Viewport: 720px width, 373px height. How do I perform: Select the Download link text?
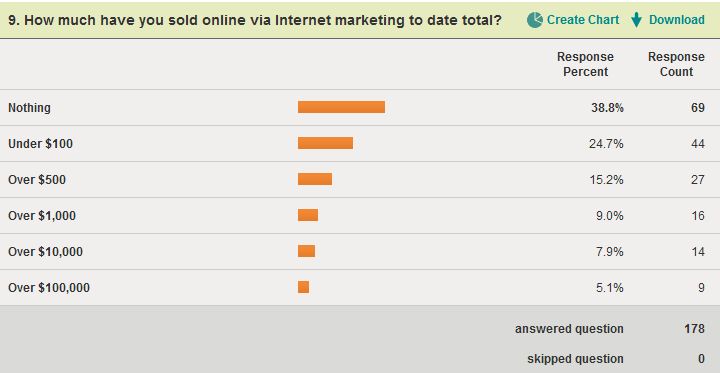tap(676, 20)
